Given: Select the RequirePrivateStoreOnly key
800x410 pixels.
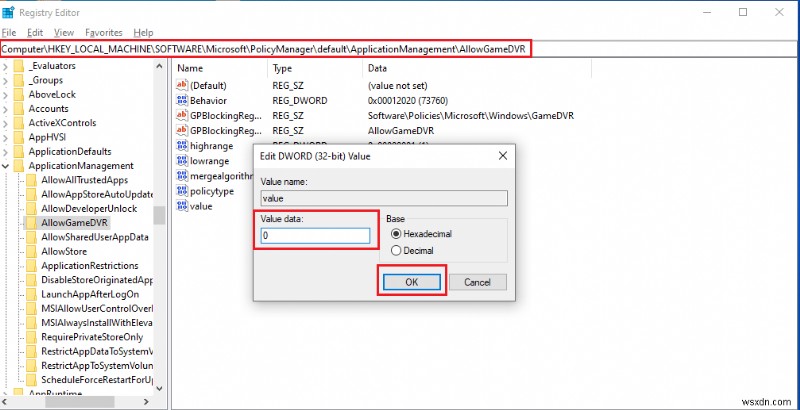Looking at the screenshot, I should 92,337.
